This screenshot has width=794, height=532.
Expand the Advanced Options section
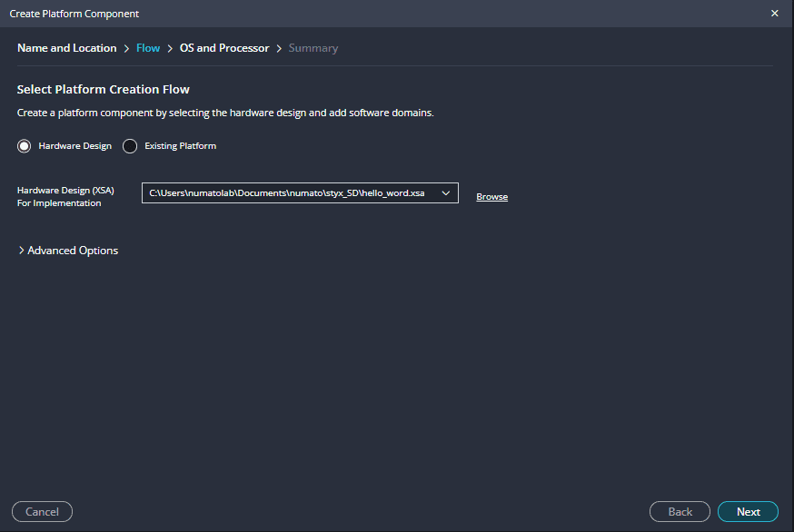pos(73,251)
